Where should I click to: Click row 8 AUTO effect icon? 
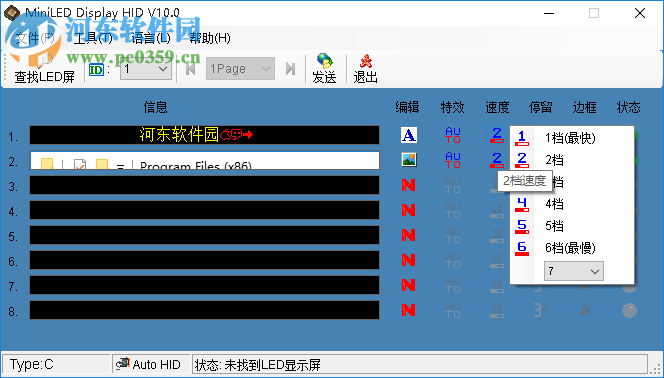pos(453,310)
